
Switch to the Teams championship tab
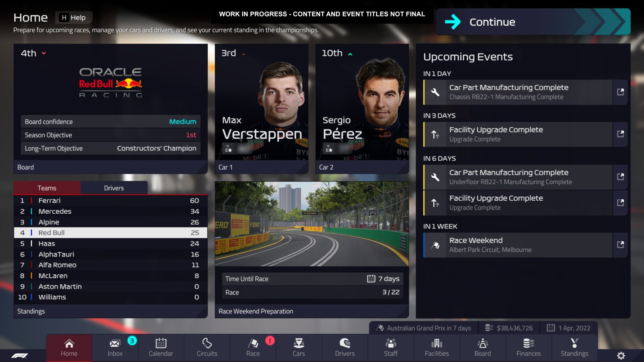tap(47, 188)
